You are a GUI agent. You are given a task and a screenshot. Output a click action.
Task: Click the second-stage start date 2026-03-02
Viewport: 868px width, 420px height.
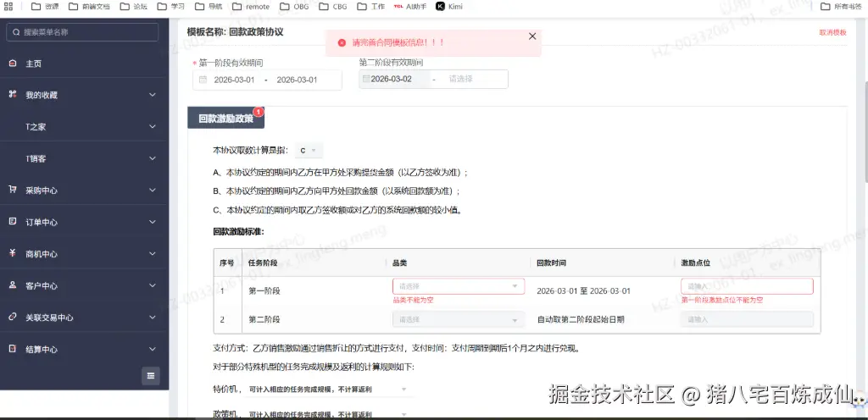coord(392,79)
